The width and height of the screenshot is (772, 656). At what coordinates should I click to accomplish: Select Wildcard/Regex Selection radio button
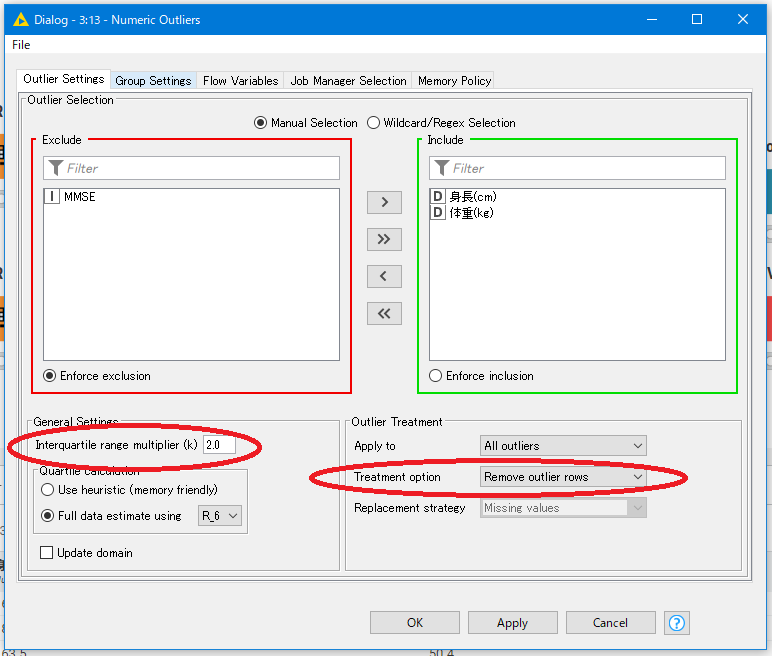click(x=374, y=123)
